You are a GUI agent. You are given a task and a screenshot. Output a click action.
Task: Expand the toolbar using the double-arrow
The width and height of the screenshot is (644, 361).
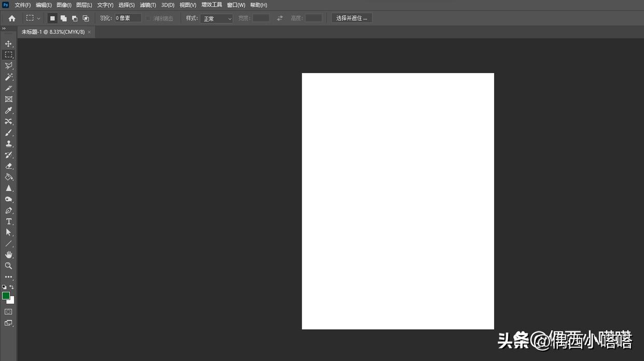(x=4, y=29)
